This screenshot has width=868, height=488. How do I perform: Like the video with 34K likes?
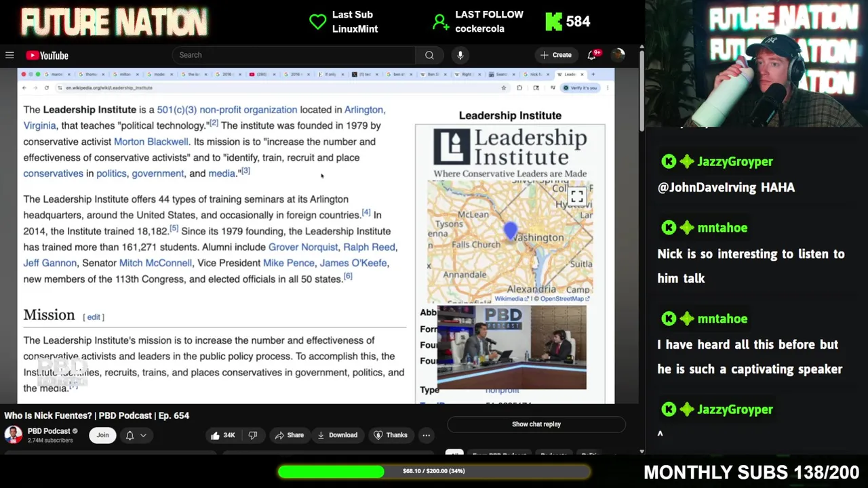click(x=222, y=435)
